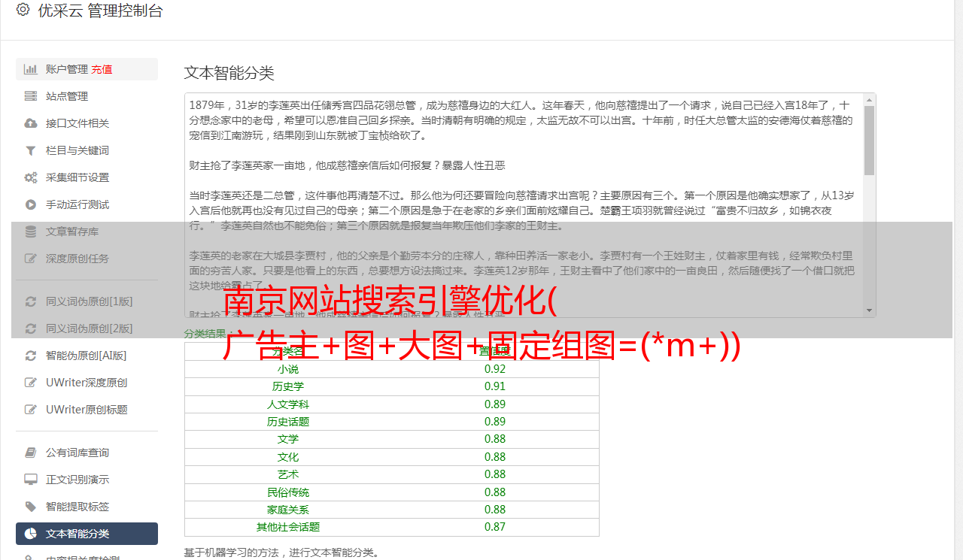Viewport: 963px width, 560px height.
Task: Click the 文本智能分类 page heading
Action: (229, 73)
